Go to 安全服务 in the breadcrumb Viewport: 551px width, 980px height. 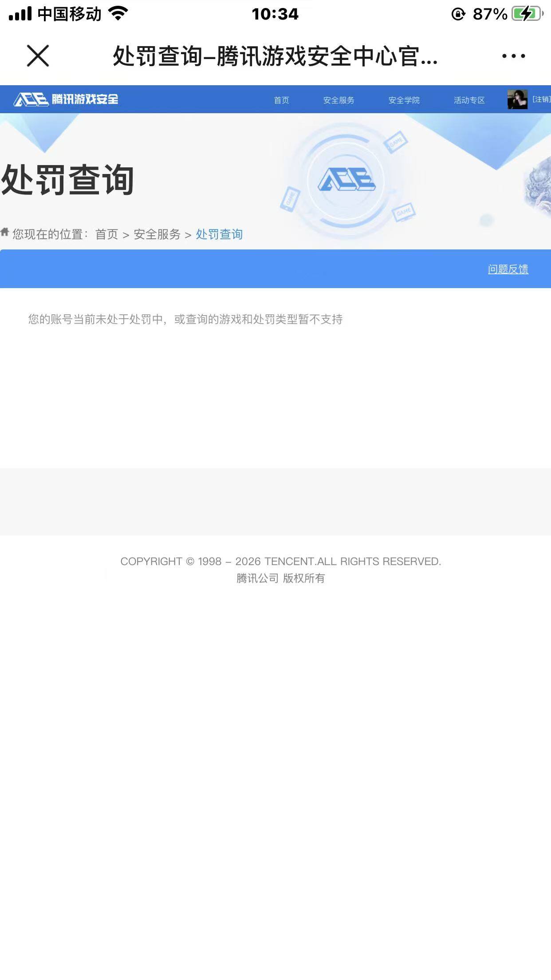(x=157, y=234)
